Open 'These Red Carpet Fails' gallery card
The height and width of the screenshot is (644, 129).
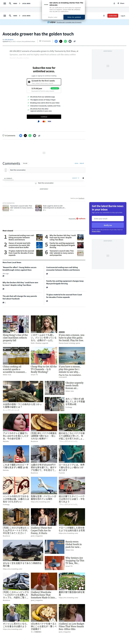point(44,523)
